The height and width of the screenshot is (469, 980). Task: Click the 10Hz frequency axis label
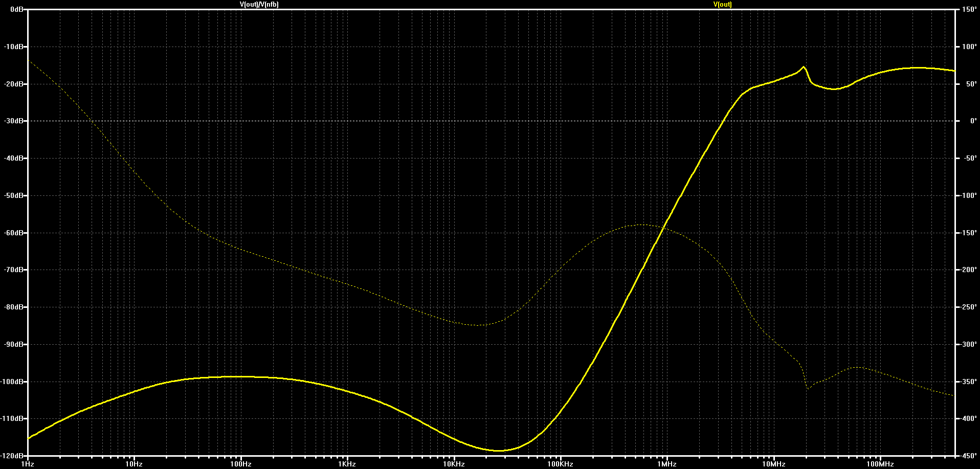(134, 464)
